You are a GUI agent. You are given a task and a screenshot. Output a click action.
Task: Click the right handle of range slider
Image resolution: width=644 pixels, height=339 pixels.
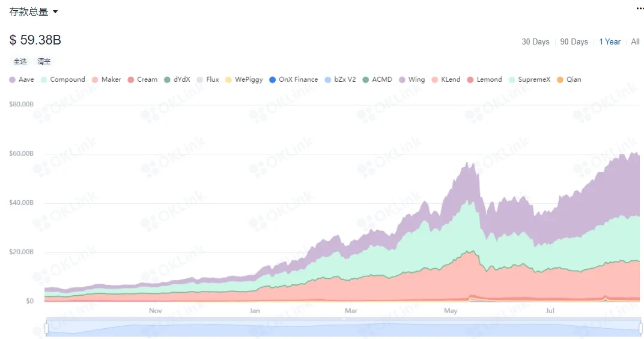[640, 328]
